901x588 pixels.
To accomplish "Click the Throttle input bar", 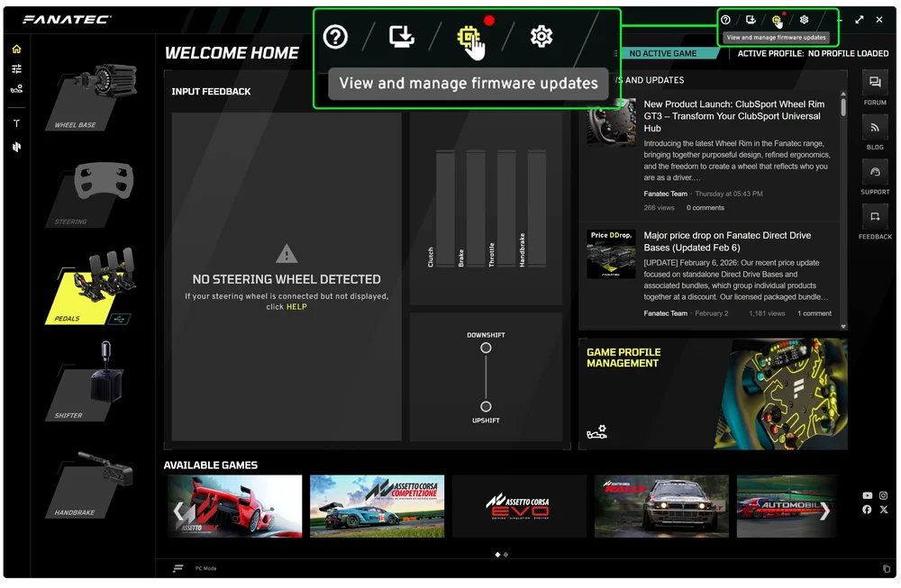I will 506,208.
